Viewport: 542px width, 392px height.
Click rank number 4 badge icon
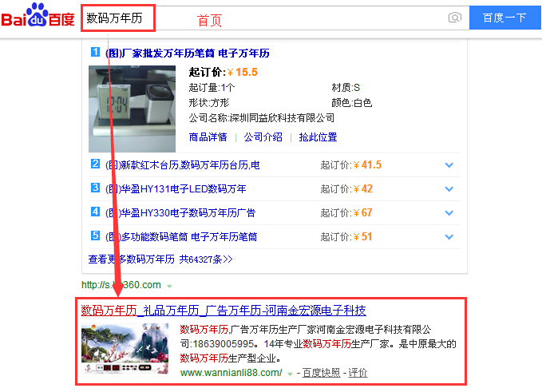pos(96,212)
